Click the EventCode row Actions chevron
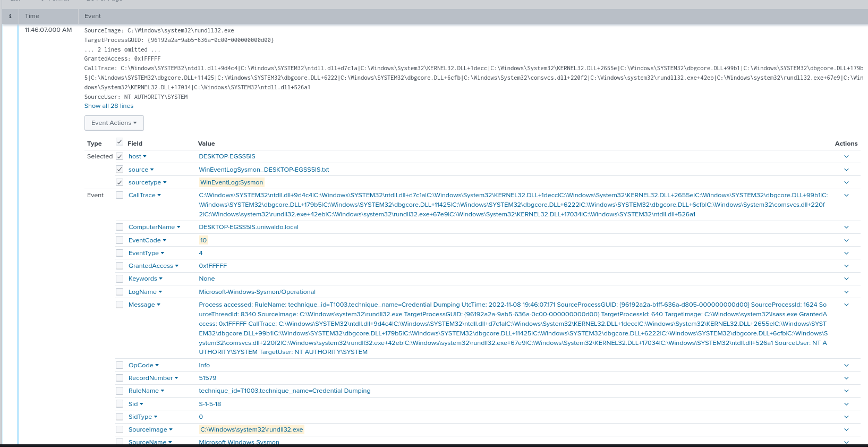The width and height of the screenshot is (868, 447). (846, 240)
